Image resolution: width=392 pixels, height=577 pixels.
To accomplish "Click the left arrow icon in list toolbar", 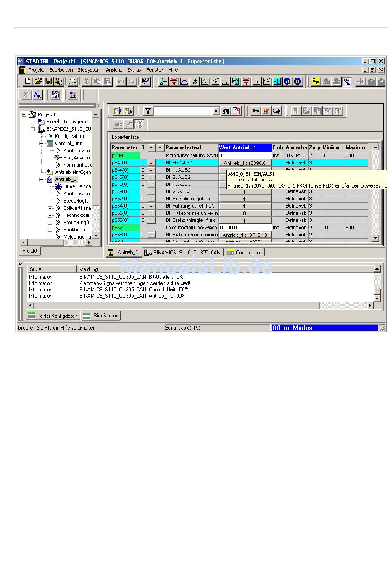I will (x=256, y=111).
